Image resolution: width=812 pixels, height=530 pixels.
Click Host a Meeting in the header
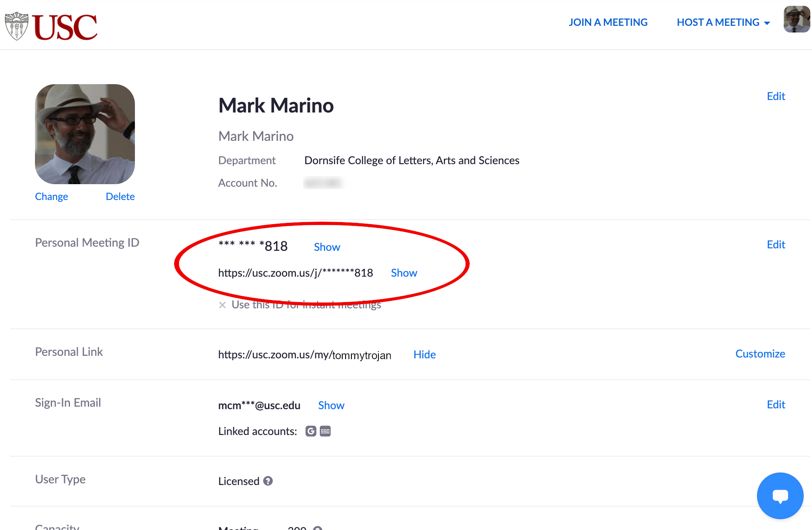(x=718, y=22)
